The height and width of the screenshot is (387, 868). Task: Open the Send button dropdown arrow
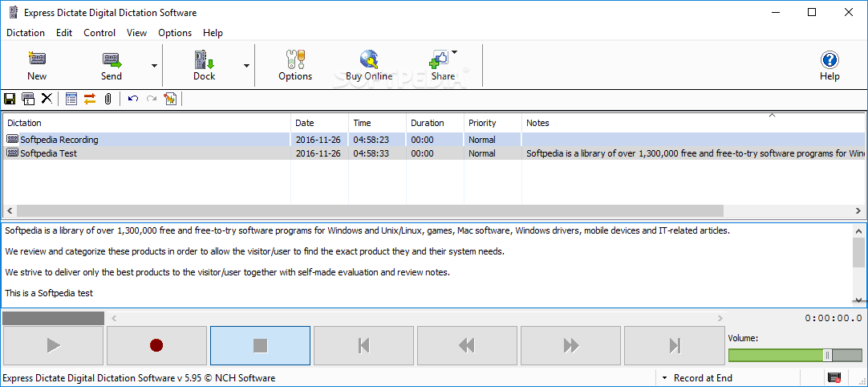154,65
